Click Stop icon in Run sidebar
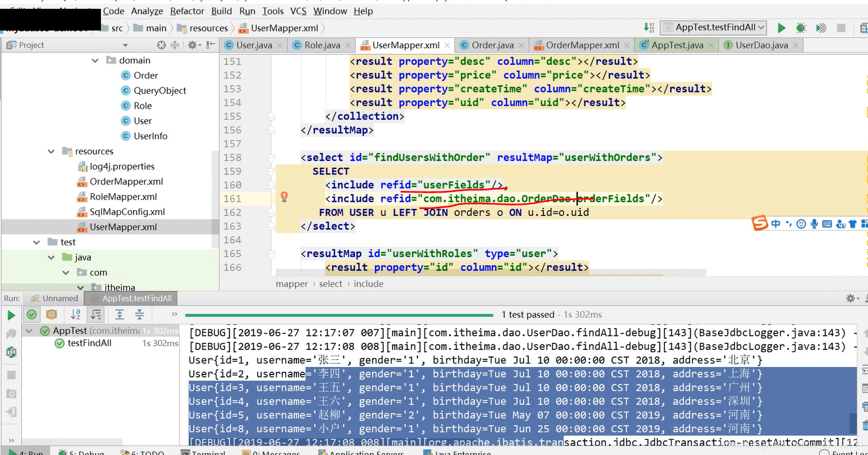This screenshot has width=868, height=455. (x=11, y=375)
